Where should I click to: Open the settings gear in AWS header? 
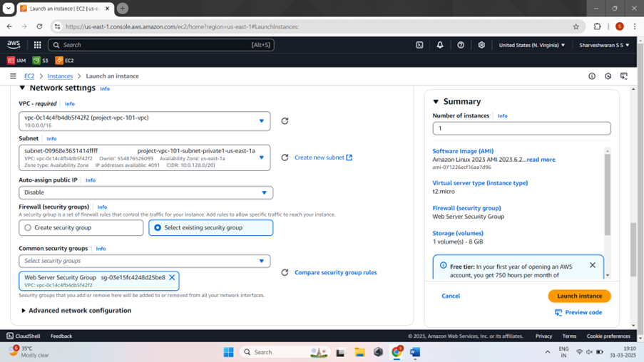pyautogui.click(x=481, y=45)
